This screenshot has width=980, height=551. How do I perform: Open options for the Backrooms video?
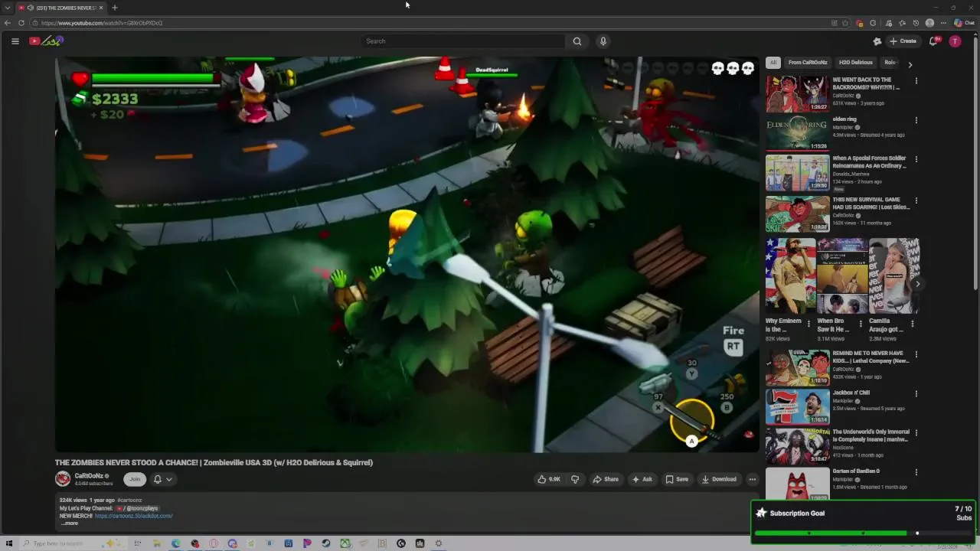[916, 80]
